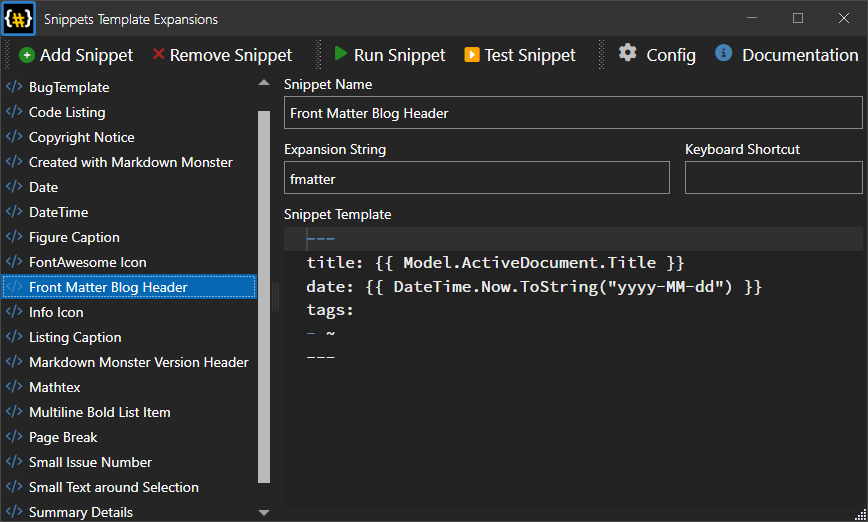Click the Snippets app logo in title bar

pos(19,19)
